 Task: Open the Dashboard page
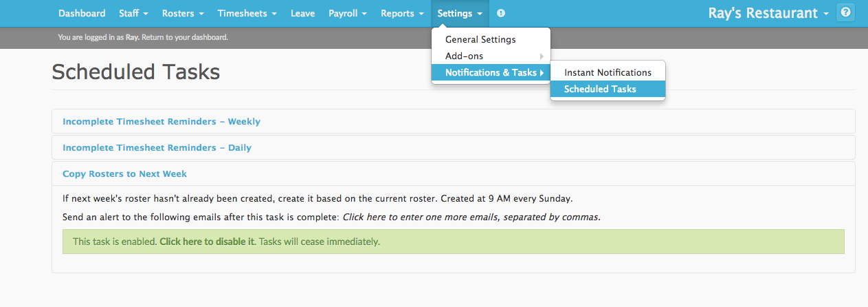(82, 13)
